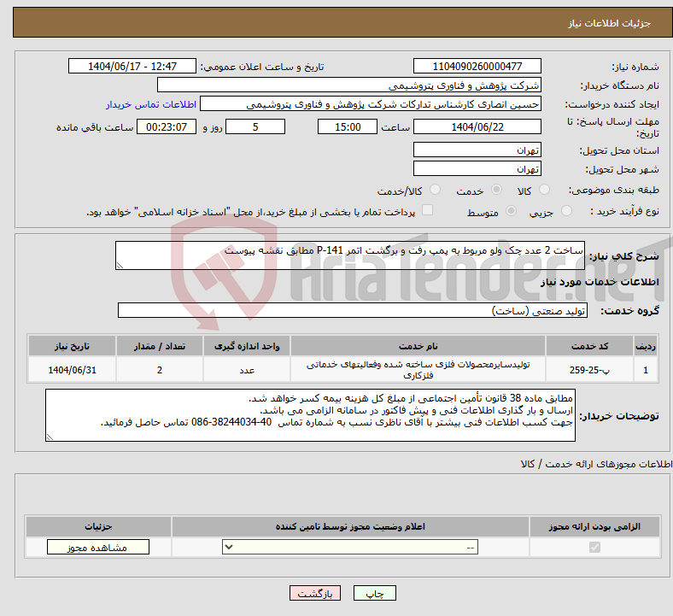The width and height of the screenshot is (673, 616).
Task: Click the buyer organization name field
Action: pos(349,85)
